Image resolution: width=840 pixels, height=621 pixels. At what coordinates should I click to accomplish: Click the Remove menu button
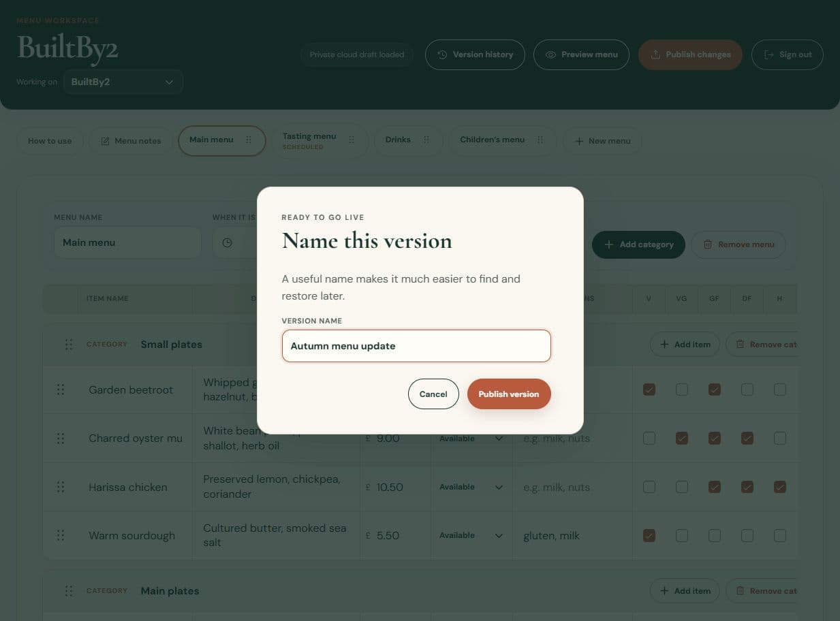(738, 244)
